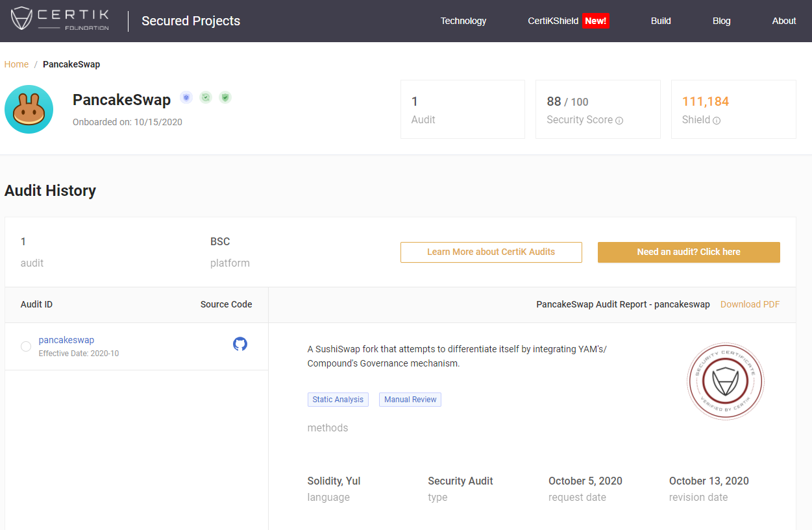Click the Audit History heading
Viewport: 812px width, 530px height.
tap(50, 191)
